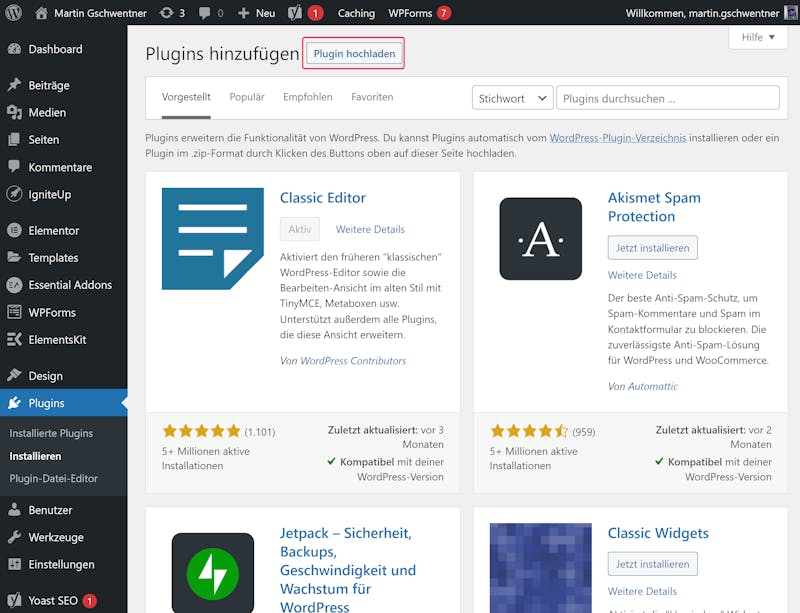Open the WordPress-Plugin-Verzeichnis link
This screenshot has width=800, height=613.
[x=618, y=138]
